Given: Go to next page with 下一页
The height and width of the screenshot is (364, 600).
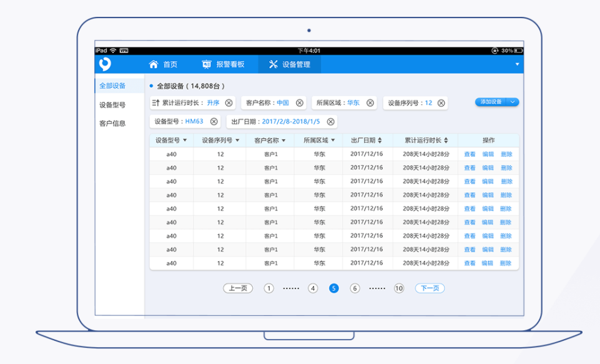Looking at the screenshot, I should (x=430, y=288).
